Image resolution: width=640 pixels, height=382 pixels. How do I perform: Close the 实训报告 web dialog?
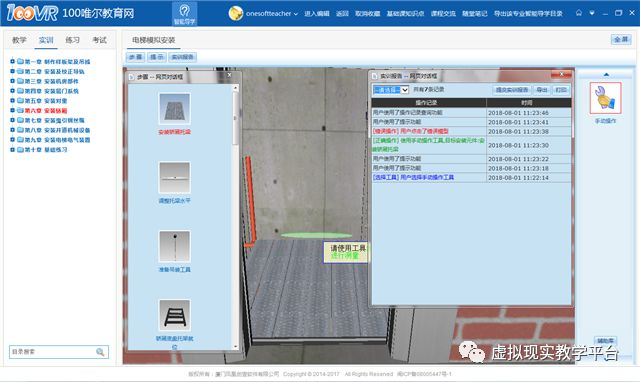[x=561, y=74]
